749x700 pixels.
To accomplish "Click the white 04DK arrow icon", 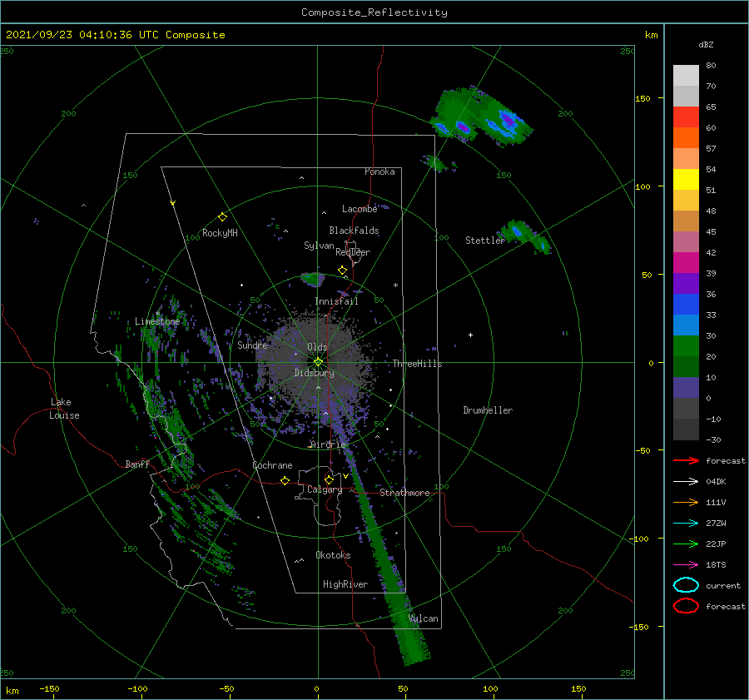I will pos(686,481).
